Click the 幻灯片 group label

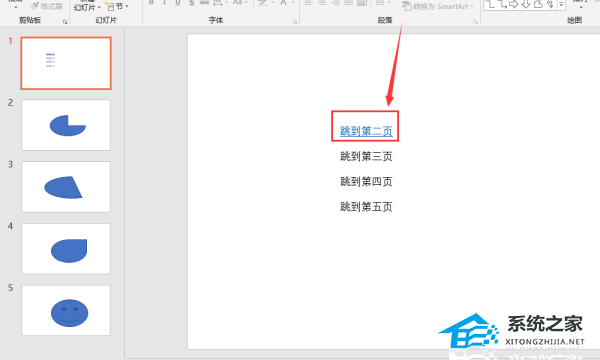[x=106, y=20]
